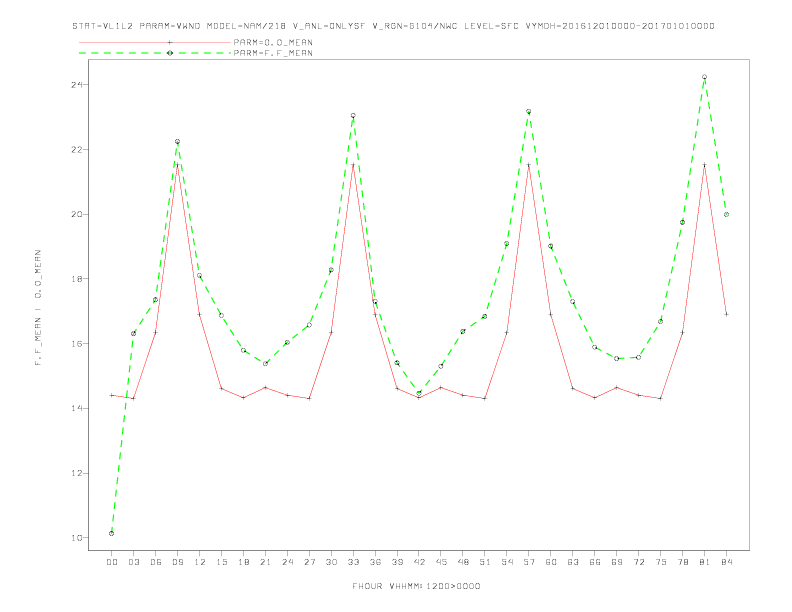Select red O.O_MEAN point at hour 75
792x612 pixels.
(661, 398)
